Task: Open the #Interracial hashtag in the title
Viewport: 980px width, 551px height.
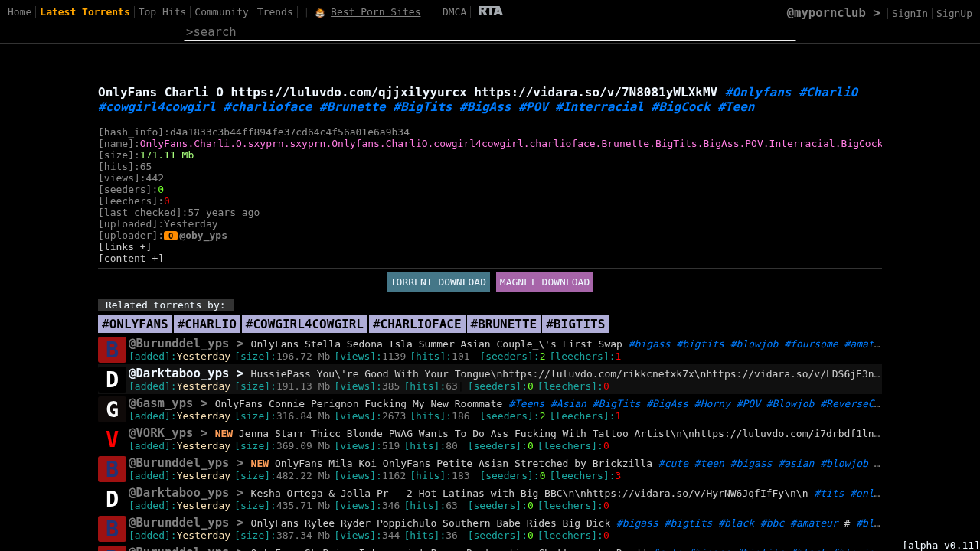Action: click(599, 107)
